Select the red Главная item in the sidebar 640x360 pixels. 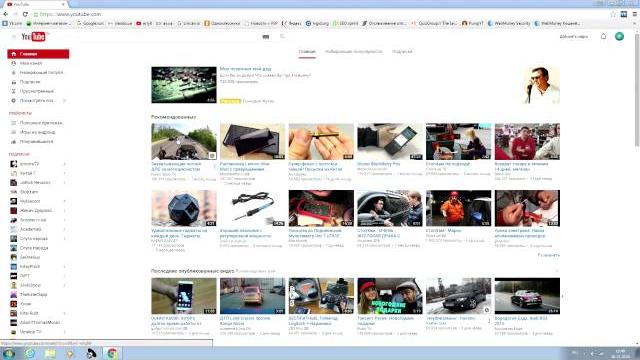point(38,54)
